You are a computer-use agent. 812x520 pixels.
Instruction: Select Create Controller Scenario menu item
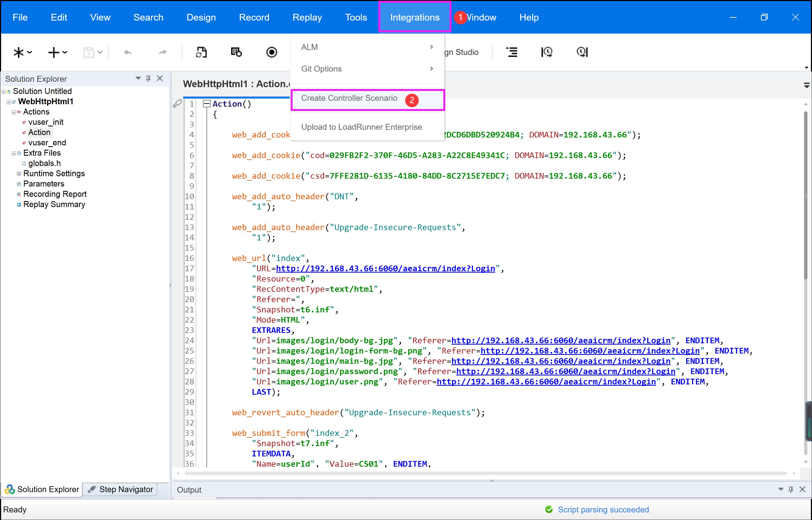click(x=349, y=98)
